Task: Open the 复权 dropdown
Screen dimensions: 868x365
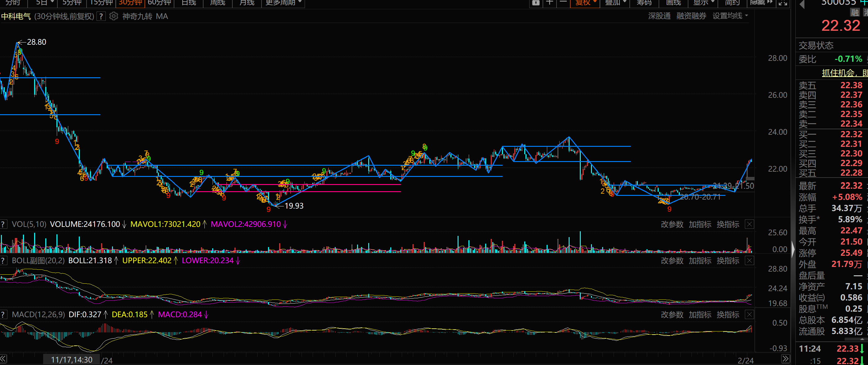Action: 586,3
